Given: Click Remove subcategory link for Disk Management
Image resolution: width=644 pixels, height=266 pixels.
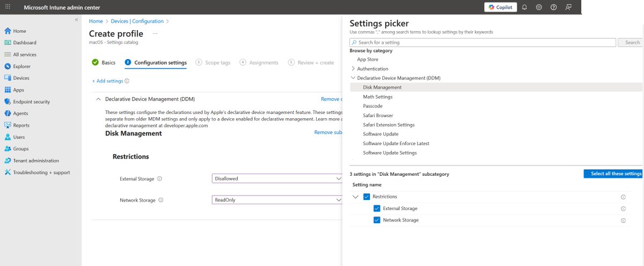Looking at the screenshot, I should tap(328, 133).
